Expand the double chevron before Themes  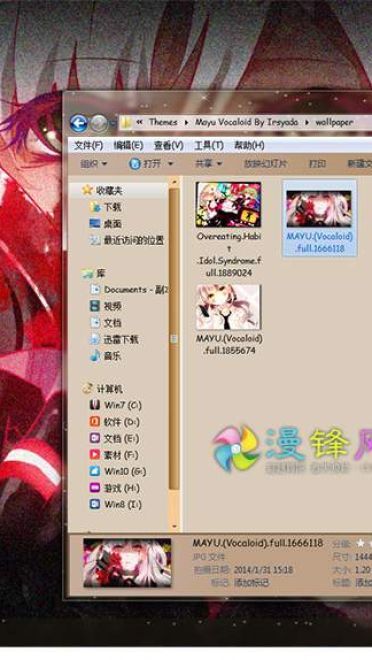tap(139, 122)
